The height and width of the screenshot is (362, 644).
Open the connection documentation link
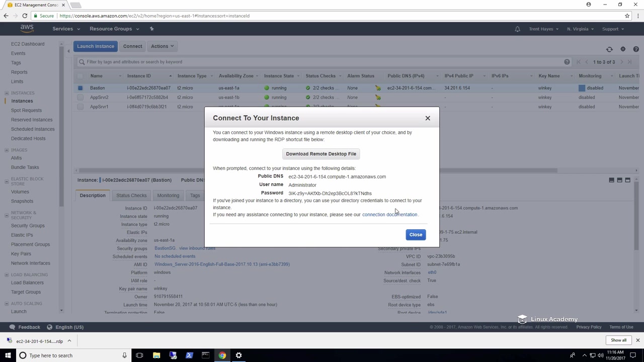pos(389,215)
